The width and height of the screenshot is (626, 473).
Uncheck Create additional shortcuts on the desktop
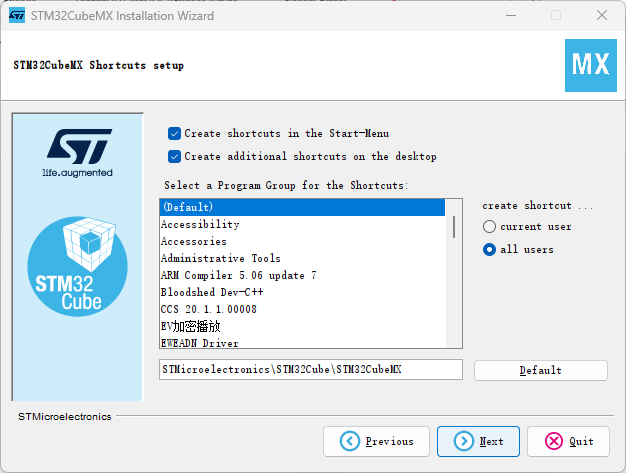[174, 156]
